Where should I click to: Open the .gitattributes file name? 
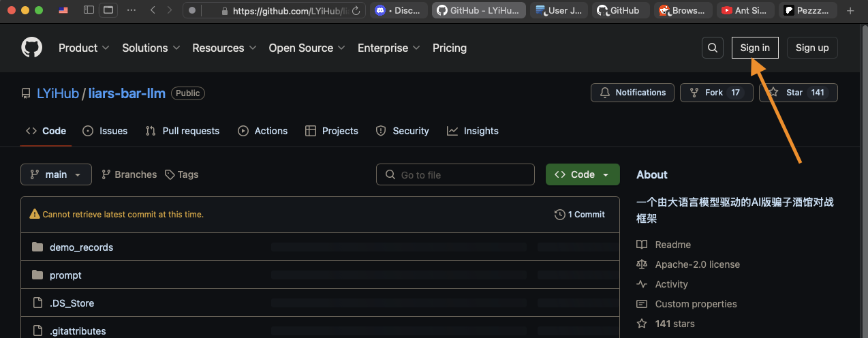point(78,331)
